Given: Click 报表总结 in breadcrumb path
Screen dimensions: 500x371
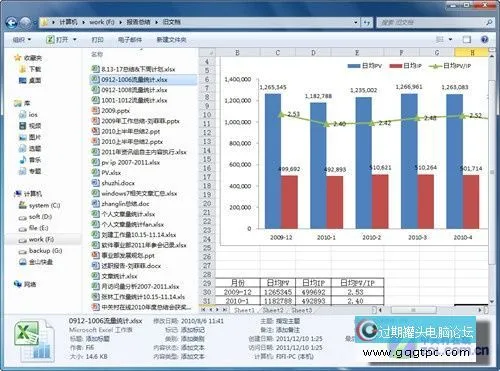Looking at the screenshot, I should (138, 22).
